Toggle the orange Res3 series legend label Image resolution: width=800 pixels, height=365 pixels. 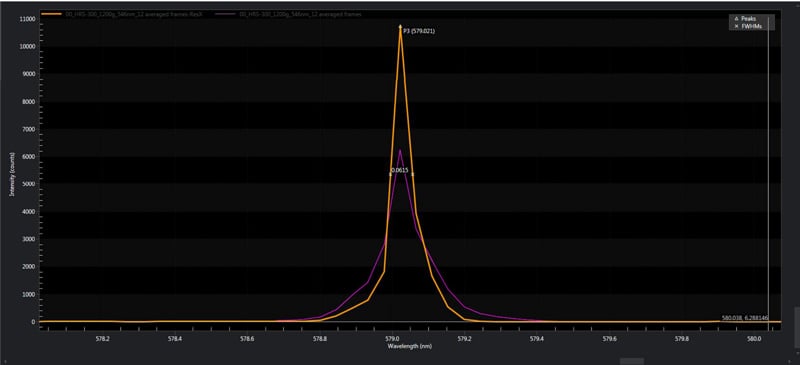click(133, 14)
